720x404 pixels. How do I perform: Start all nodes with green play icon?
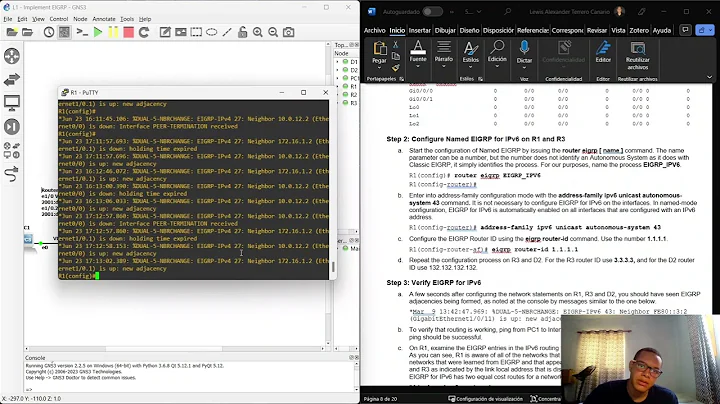(x=98, y=32)
